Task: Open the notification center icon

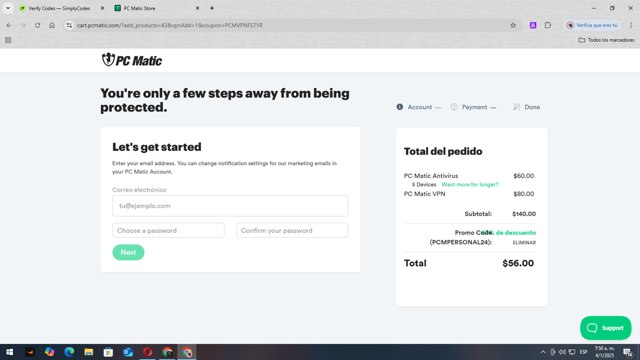Action: 628,352
